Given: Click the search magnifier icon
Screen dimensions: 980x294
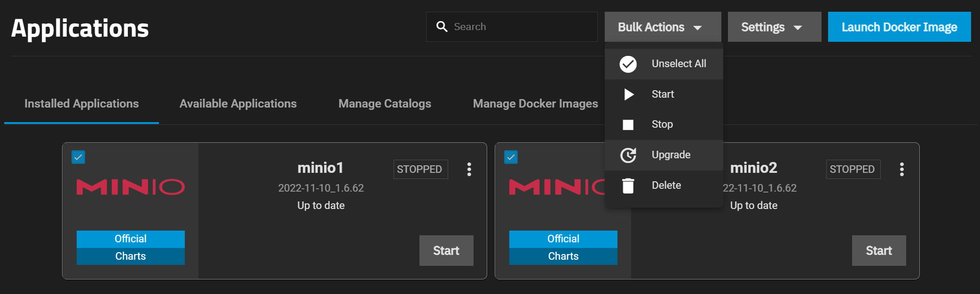Looking at the screenshot, I should point(442,27).
